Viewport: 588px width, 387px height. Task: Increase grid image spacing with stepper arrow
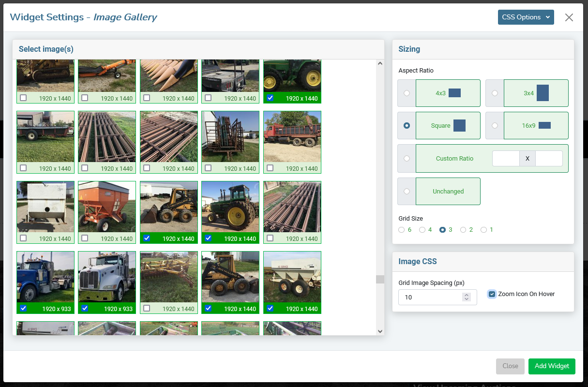coord(467,295)
